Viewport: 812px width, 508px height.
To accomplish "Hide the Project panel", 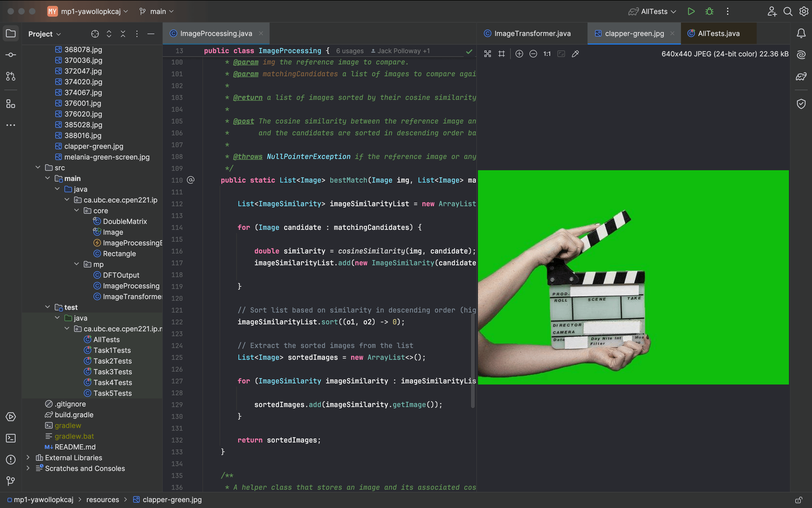I will [151, 34].
